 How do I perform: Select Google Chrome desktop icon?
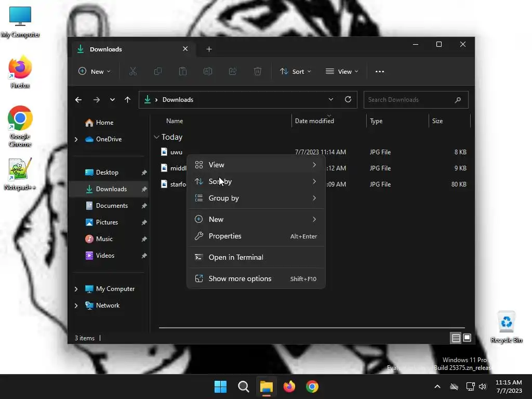20,126
